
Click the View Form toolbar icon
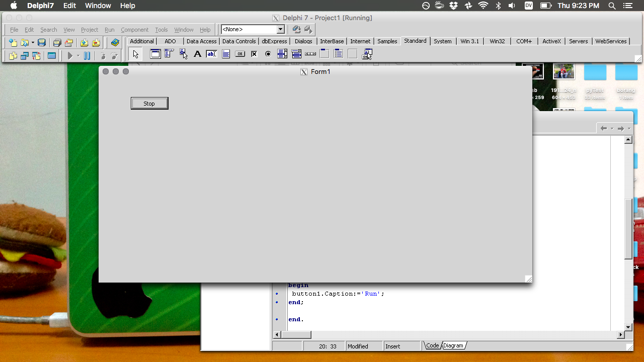click(24, 56)
